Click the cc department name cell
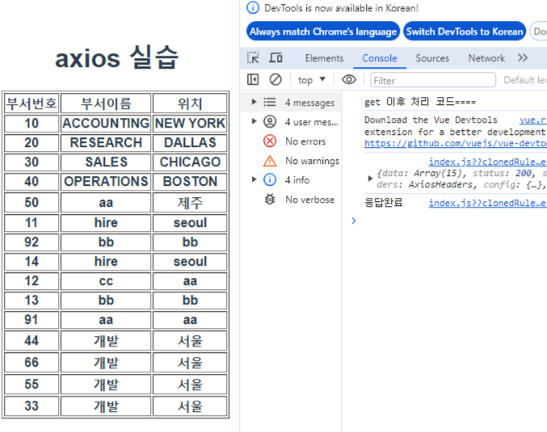The image size is (547, 432). pos(106,281)
